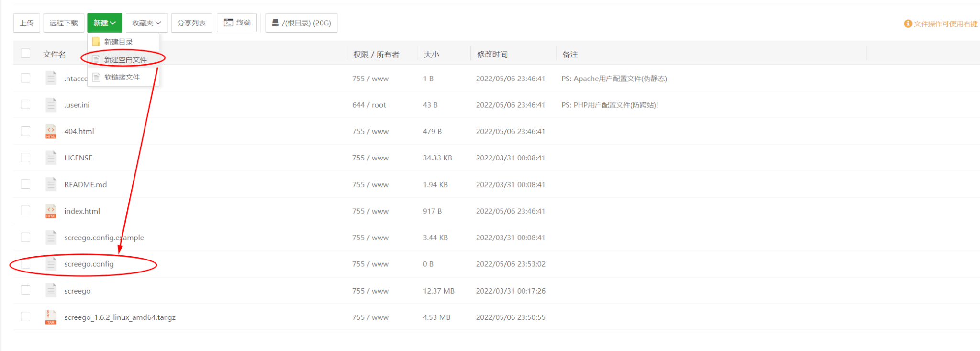
Task: Click the 远程下载 button
Action: [64, 23]
